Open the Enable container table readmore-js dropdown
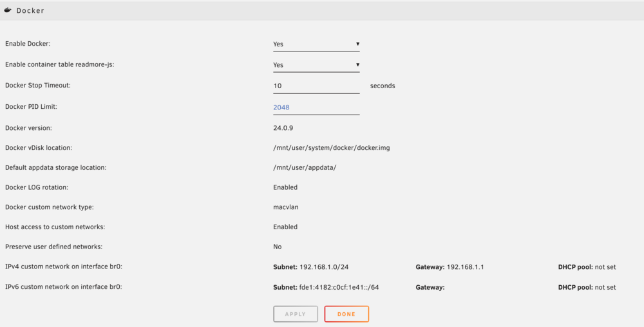The width and height of the screenshot is (644, 327). 316,65
